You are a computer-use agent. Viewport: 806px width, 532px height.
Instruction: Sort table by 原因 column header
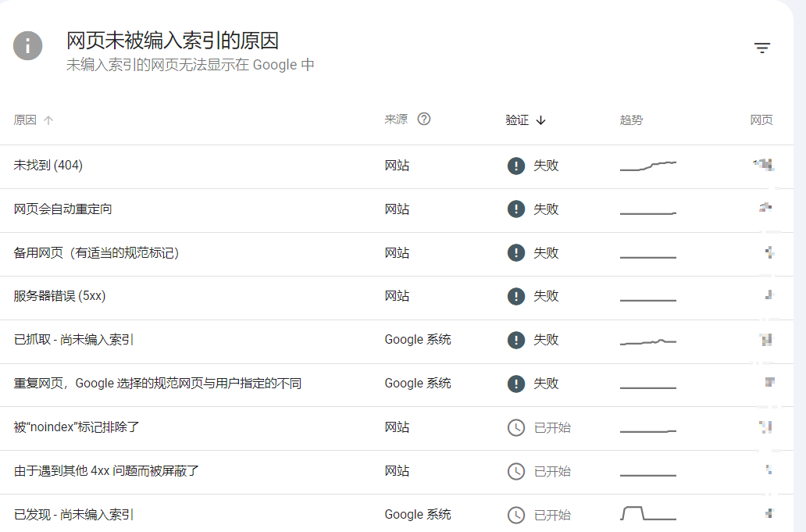(26, 120)
